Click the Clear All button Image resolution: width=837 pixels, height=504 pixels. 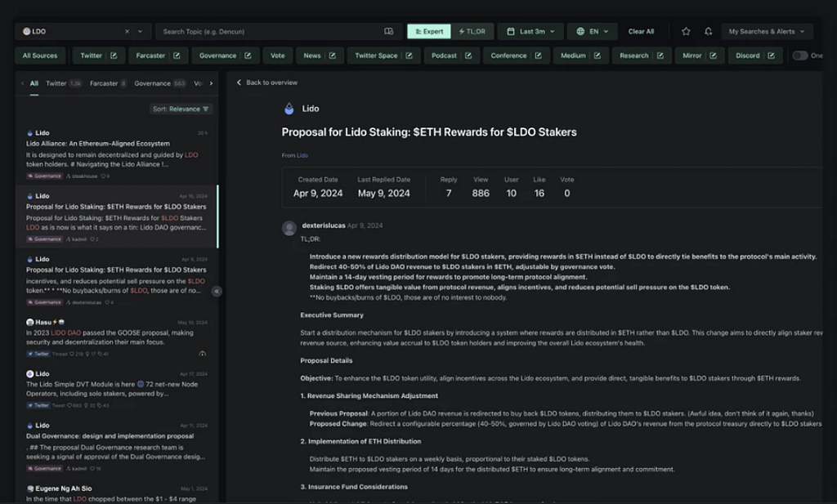pyautogui.click(x=641, y=32)
